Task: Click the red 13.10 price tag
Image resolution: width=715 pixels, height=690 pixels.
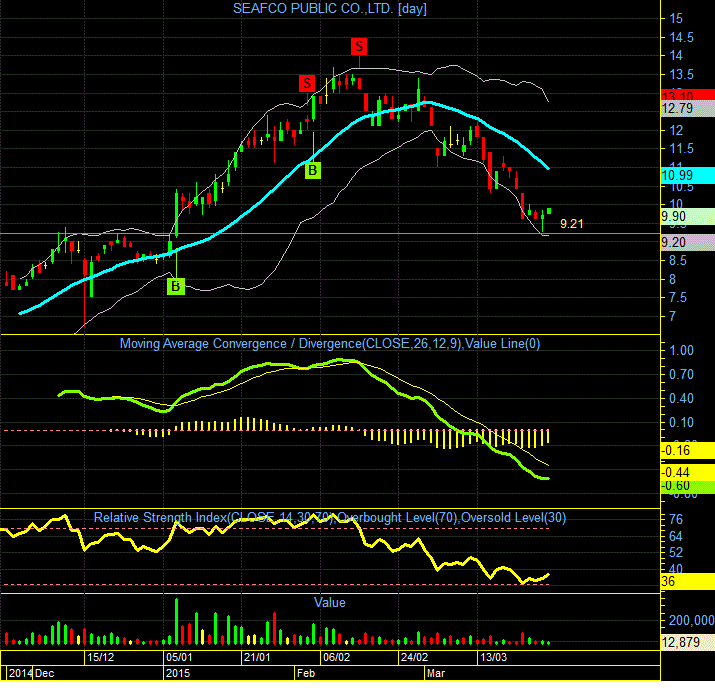Action: [x=688, y=94]
